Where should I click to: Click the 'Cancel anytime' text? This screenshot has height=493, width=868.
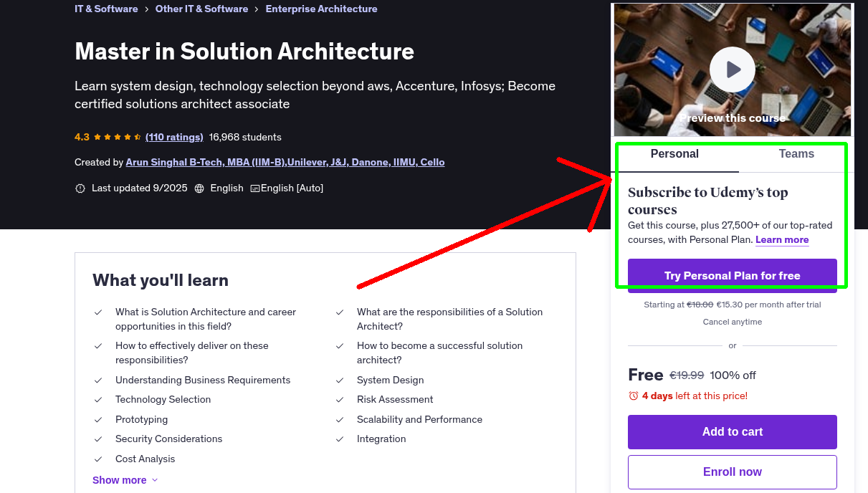(x=732, y=322)
